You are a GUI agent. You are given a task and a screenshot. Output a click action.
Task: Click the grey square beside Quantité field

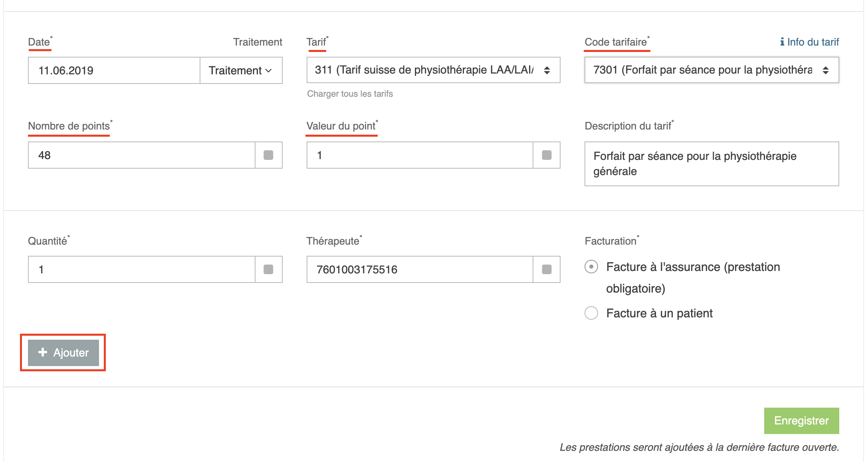268,269
